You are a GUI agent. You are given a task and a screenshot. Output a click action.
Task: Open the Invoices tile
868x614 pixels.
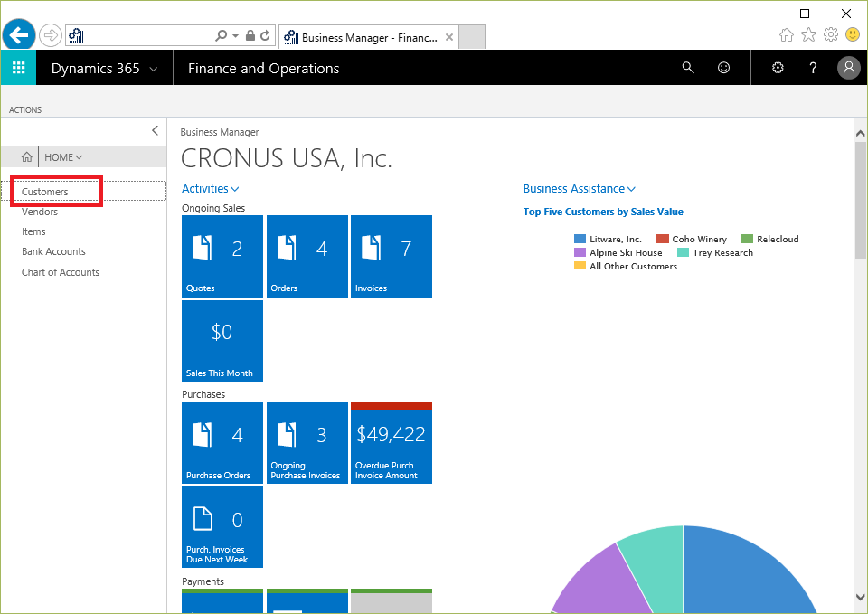point(392,256)
